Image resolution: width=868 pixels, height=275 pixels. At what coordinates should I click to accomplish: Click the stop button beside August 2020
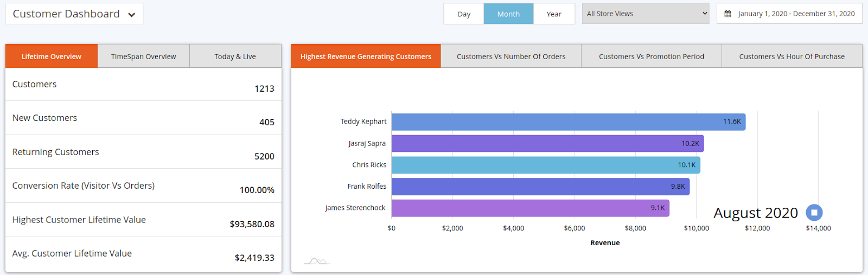click(x=814, y=213)
